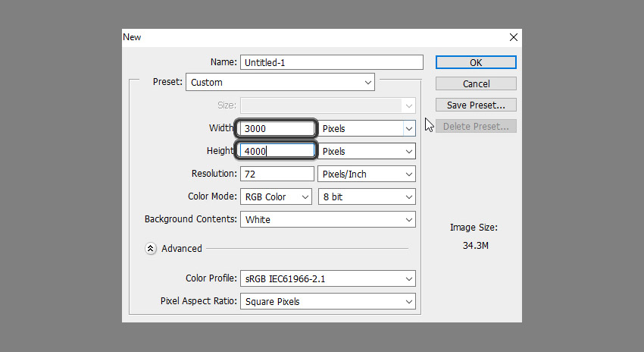
Task: Open the Color Mode RGB Color dropdown
Action: point(276,196)
